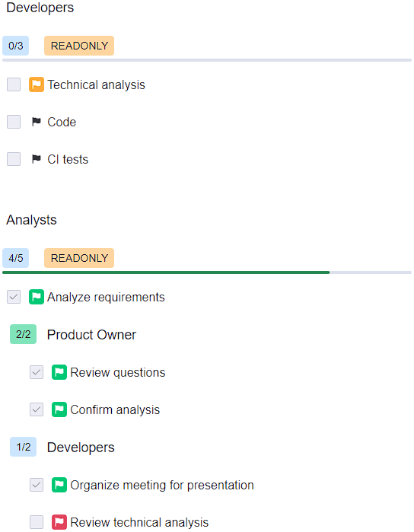Uncheck the Analyze requirements checkbox
414x532 pixels.
click(x=14, y=297)
